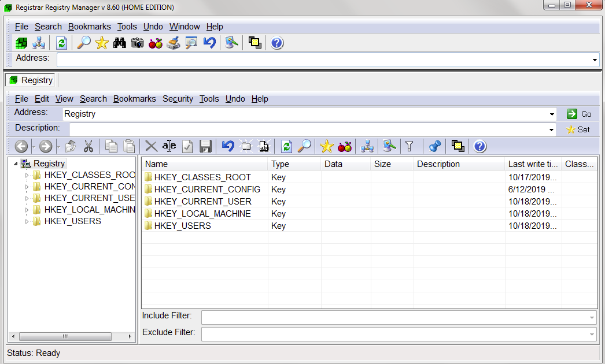Click the Set button
Screen dimensions: 605x364
click(x=578, y=129)
